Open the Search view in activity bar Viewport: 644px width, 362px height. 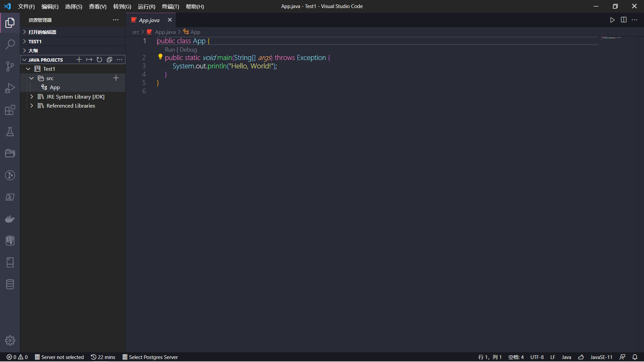click(10, 44)
